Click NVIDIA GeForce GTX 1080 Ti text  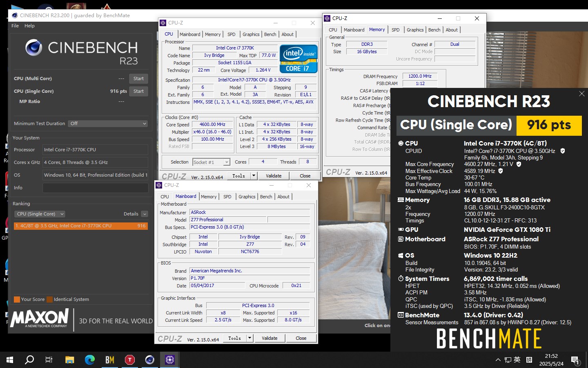tap(507, 230)
